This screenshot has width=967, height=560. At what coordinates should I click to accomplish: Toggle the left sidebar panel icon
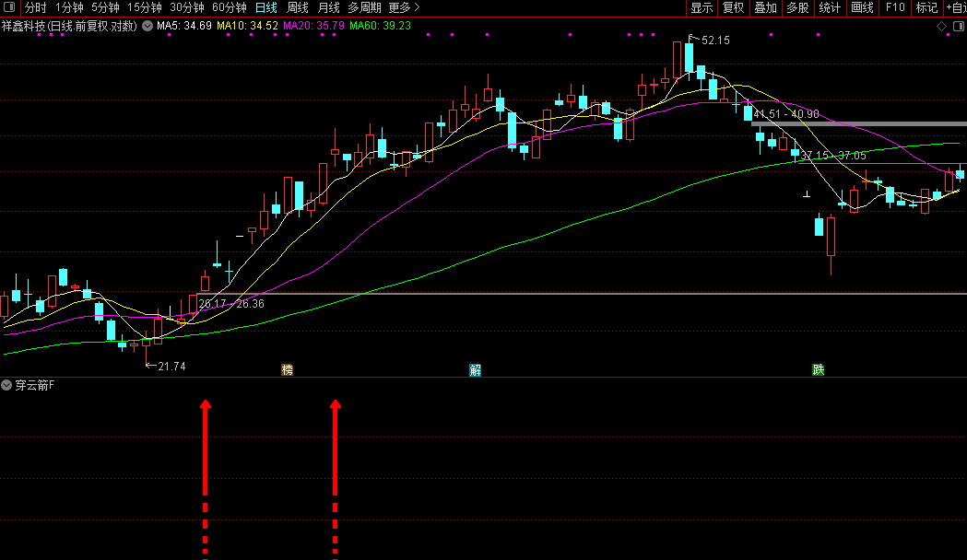pos(8,7)
